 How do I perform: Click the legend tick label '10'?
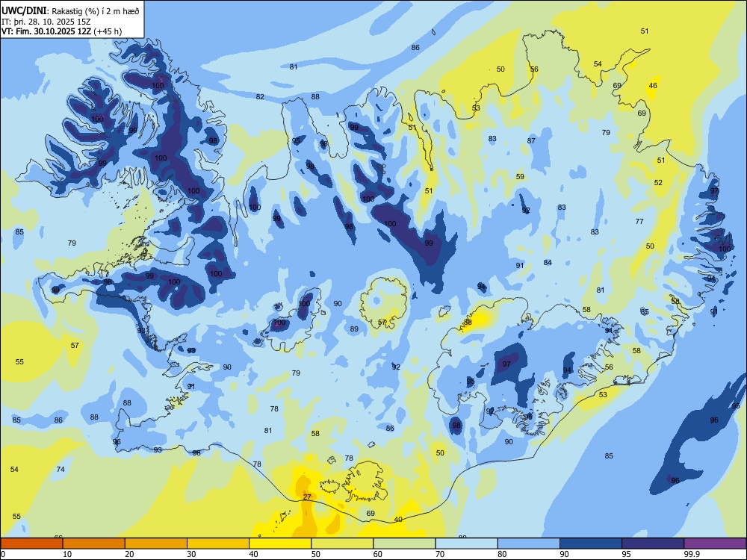coord(67,554)
